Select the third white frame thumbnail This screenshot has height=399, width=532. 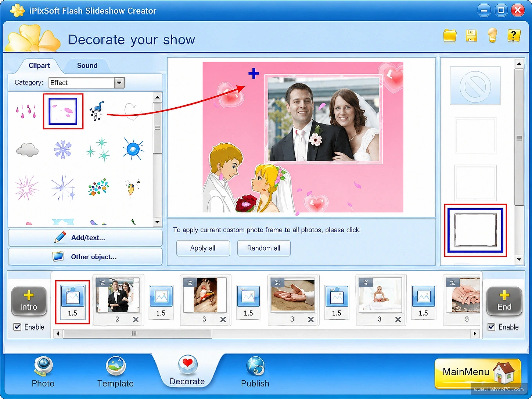(475, 183)
